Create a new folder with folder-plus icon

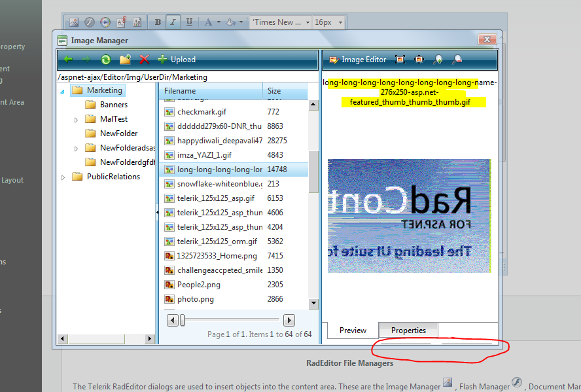tap(125, 60)
